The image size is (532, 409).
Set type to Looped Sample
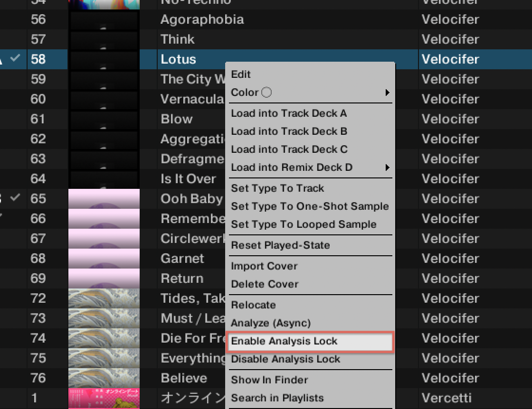(304, 224)
